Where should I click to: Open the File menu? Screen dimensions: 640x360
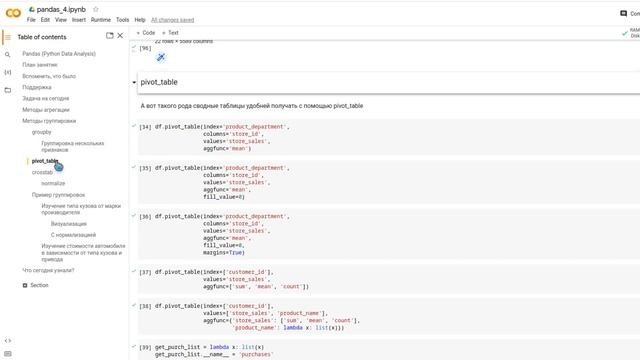click(x=31, y=20)
